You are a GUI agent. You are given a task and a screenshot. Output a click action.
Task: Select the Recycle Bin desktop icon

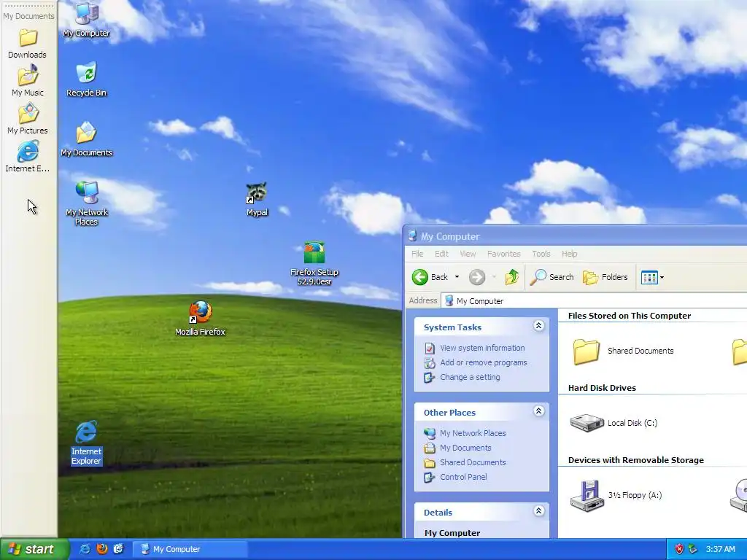pyautogui.click(x=86, y=79)
